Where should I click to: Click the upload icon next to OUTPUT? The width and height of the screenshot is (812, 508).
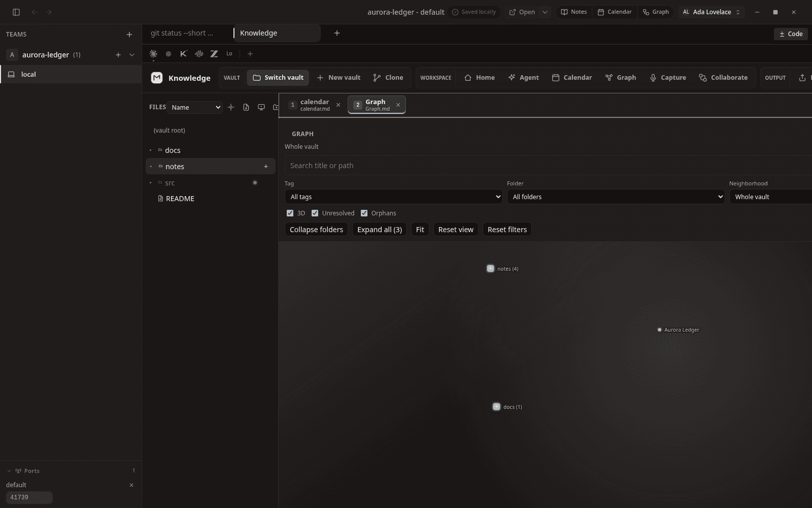[802, 78]
